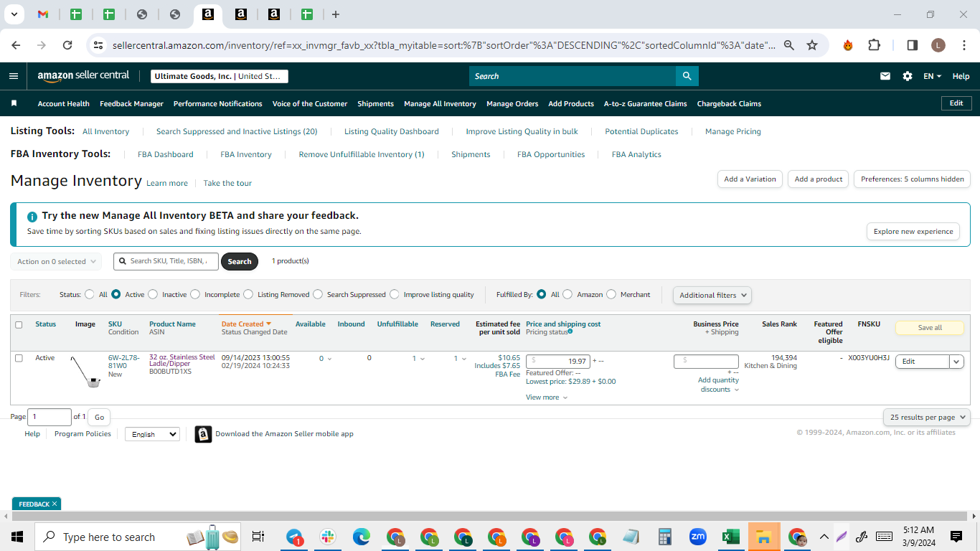Image resolution: width=980 pixels, height=551 pixels.
Task: Choose Fulfilled By Amazon radio button
Action: coord(567,294)
